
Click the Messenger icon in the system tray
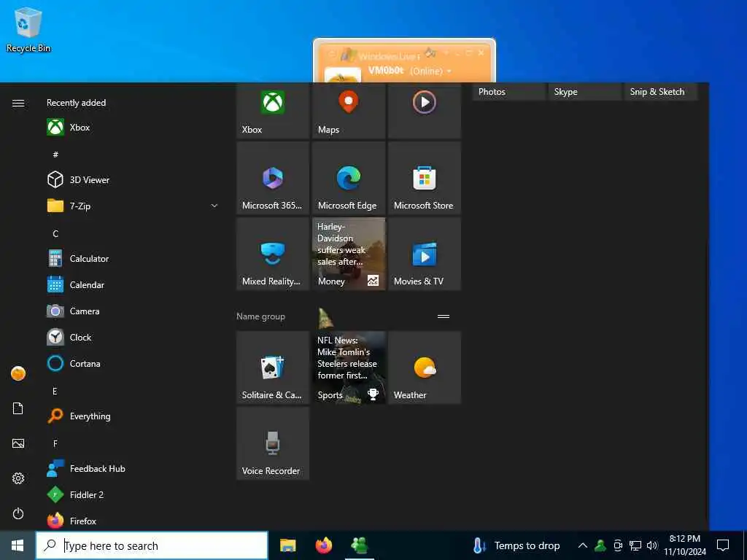(600, 545)
